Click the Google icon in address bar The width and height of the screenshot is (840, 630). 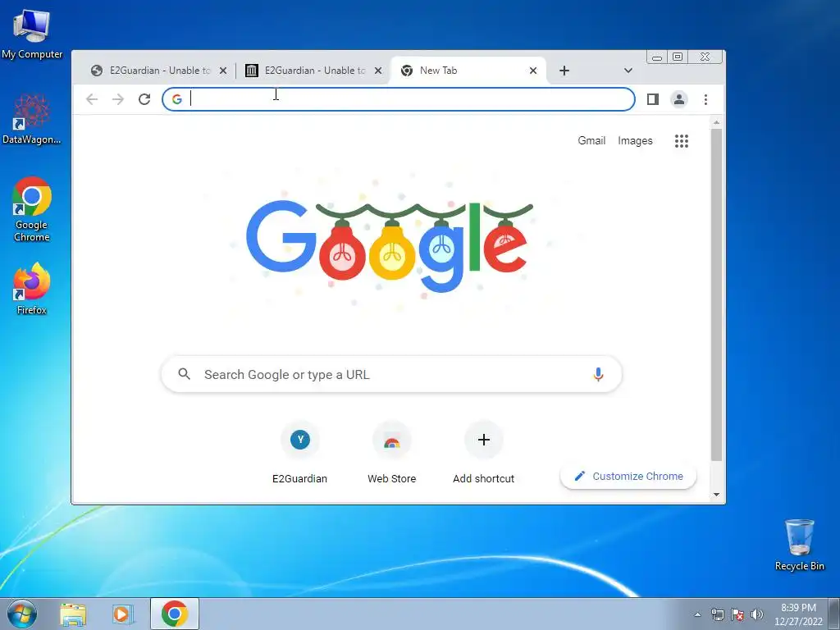(177, 99)
